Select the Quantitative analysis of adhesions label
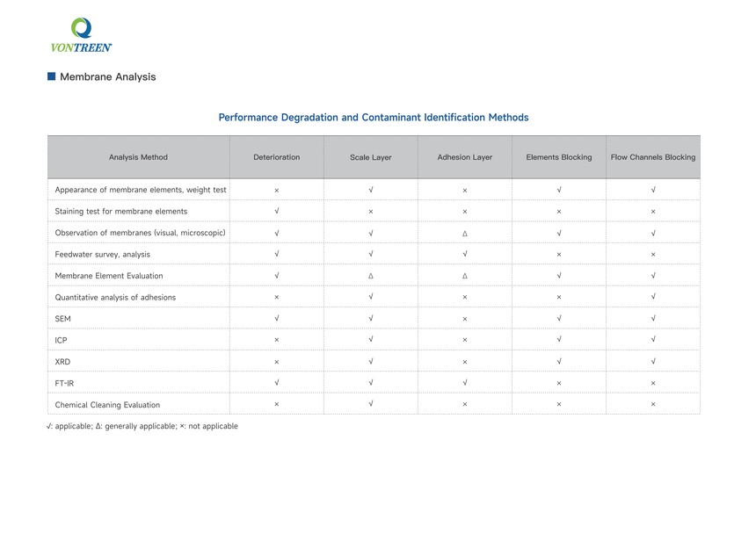The height and width of the screenshot is (556, 756). (x=115, y=298)
